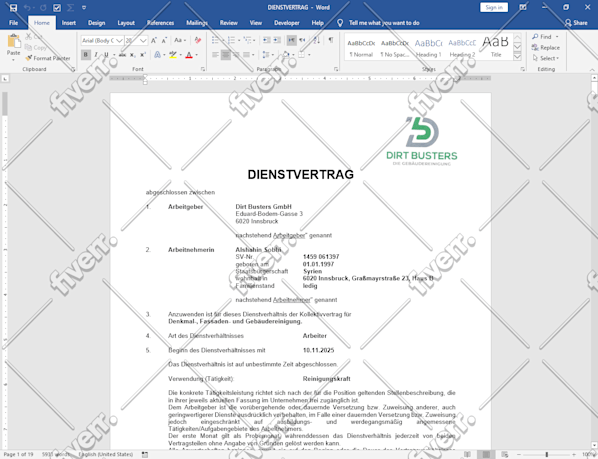Toggle Strikethrough formatting
Viewport: 598px width, 459px height.
pyautogui.click(x=122, y=55)
